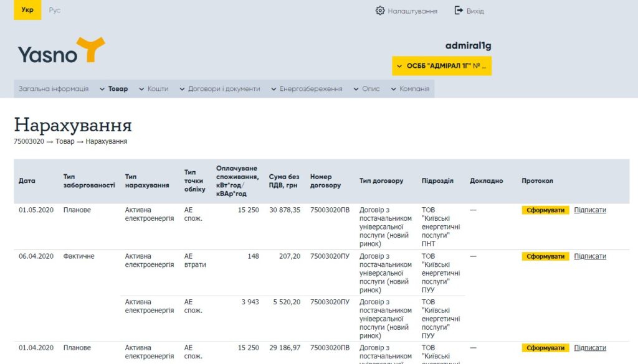Click the date 01.05.2020
Screen dimensions: 638x364
coord(36,210)
